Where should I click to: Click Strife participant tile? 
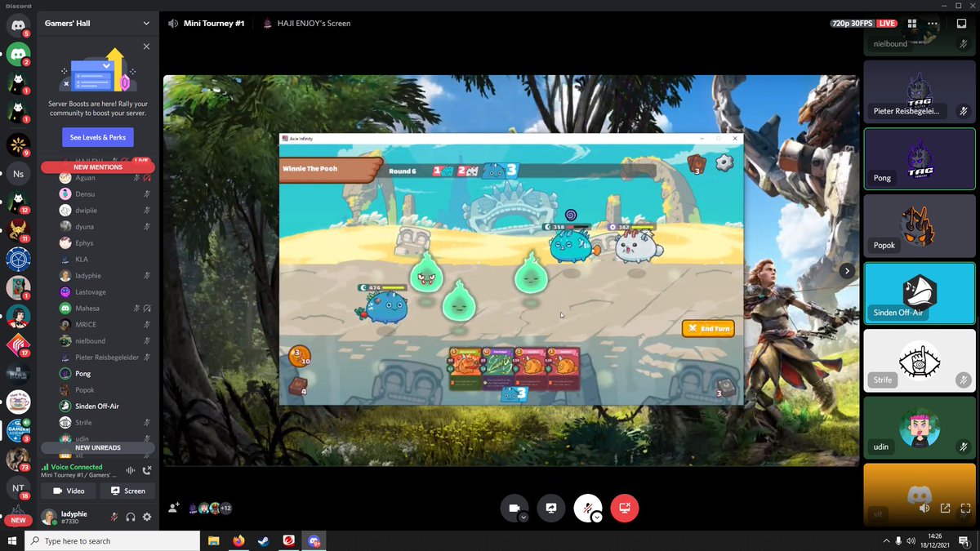coord(920,360)
